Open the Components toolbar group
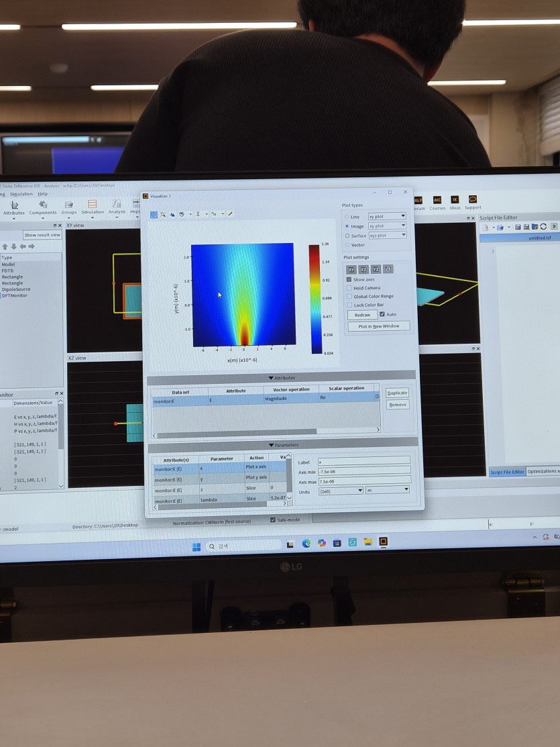The height and width of the screenshot is (747, 560). pos(43,207)
